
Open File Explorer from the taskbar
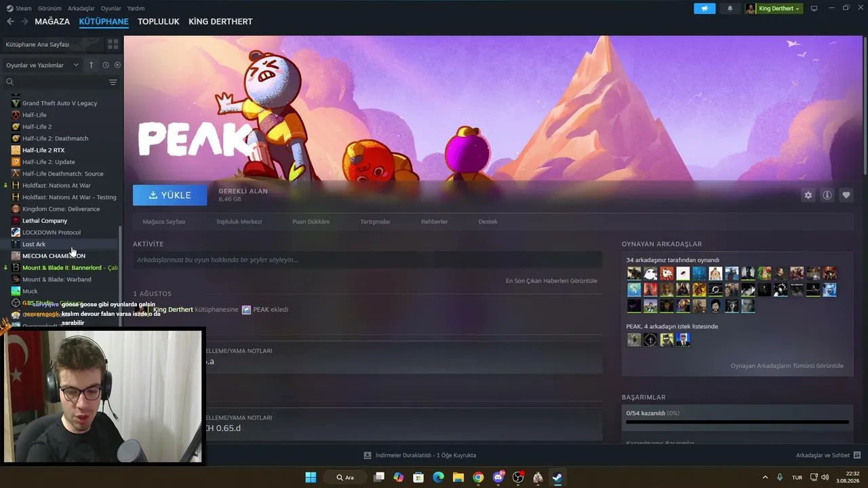click(x=458, y=477)
